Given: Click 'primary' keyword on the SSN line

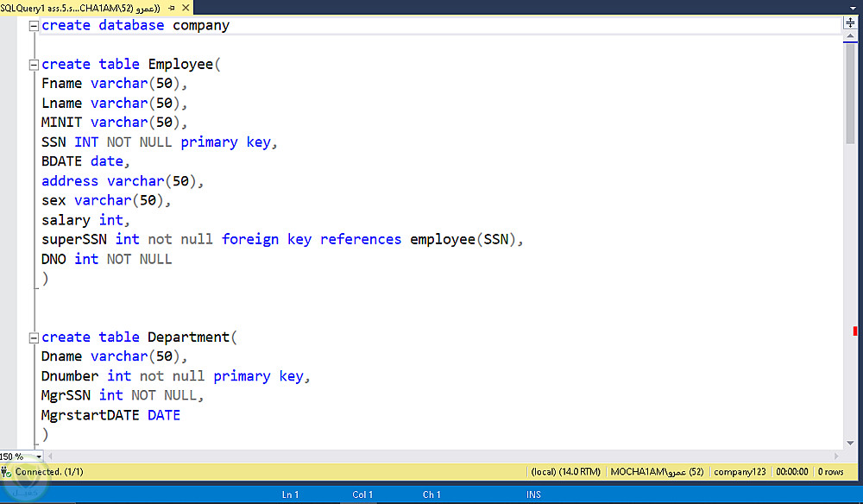Looking at the screenshot, I should (x=209, y=142).
